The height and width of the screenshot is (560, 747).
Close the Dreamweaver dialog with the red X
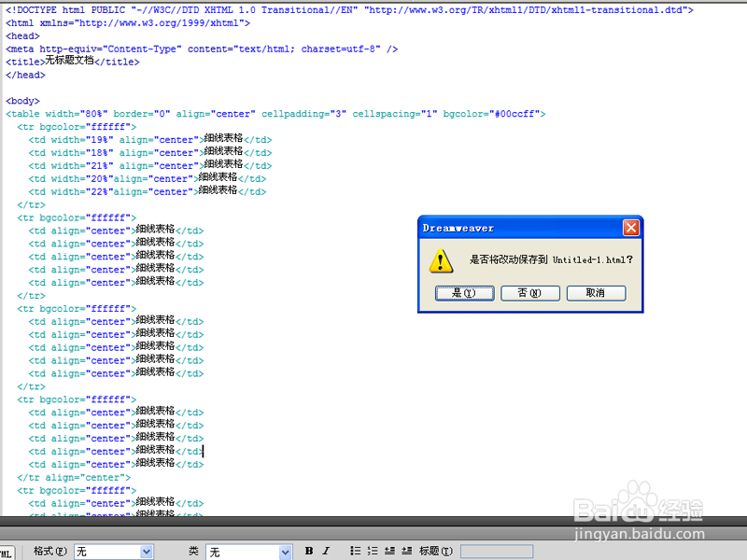(631, 228)
